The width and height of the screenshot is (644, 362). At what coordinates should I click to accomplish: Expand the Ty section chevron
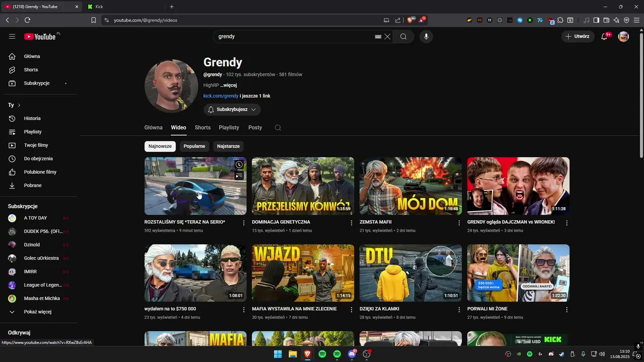[19, 105]
